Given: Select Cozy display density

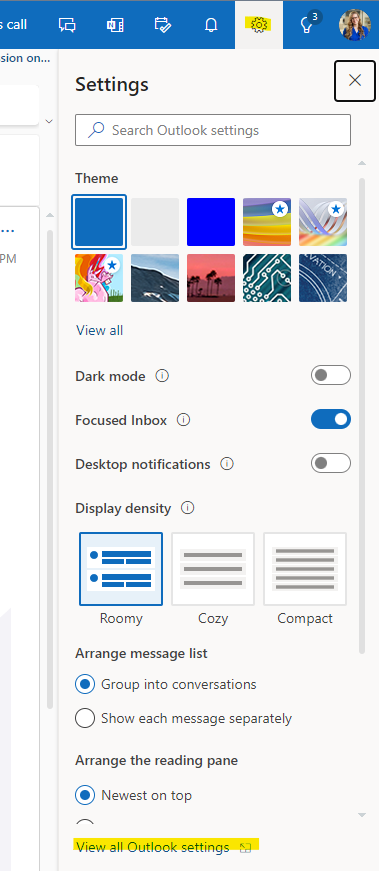Looking at the screenshot, I should [x=213, y=569].
